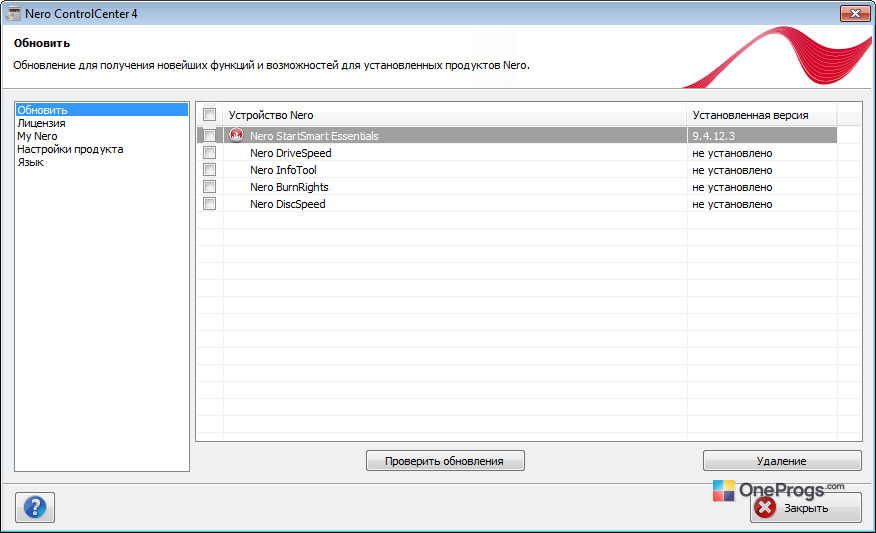Image resolution: width=876 pixels, height=533 pixels.
Task: Select the Nero InfoTool row text
Action: [x=283, y=170]
